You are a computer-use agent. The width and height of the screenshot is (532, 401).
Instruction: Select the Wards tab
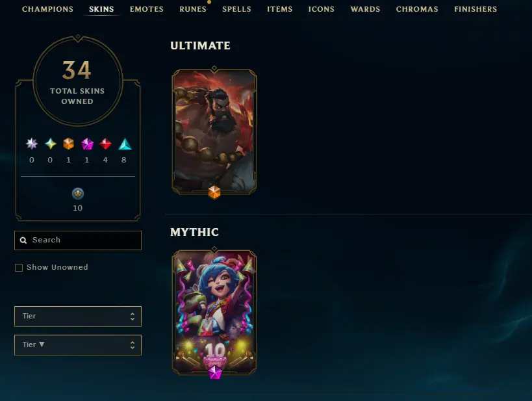pos(365,9)
